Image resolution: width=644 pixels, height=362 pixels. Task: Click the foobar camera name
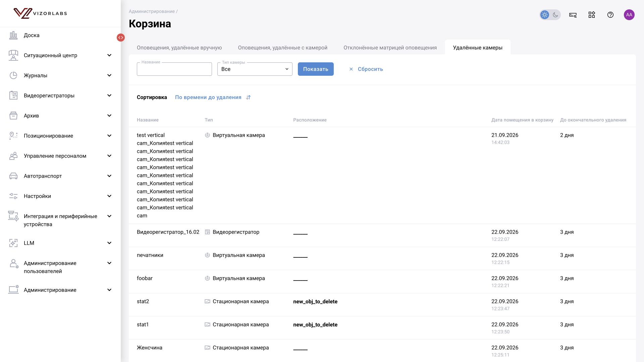click(x=145, y=278)
